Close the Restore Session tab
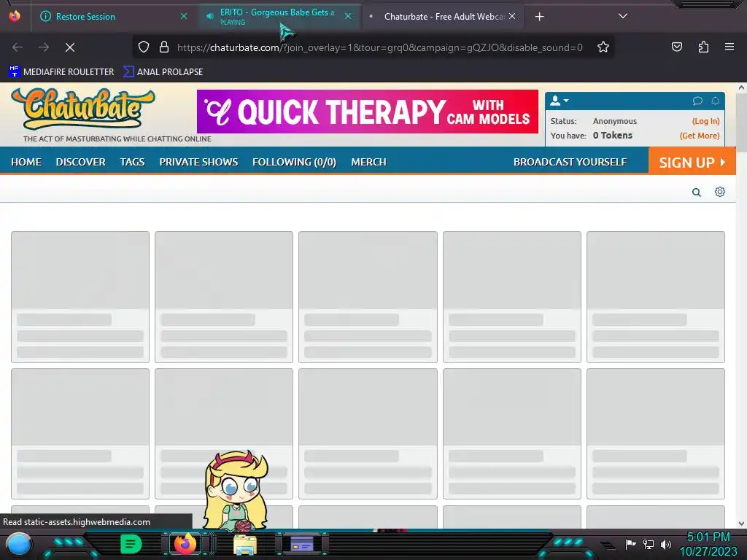 coord(183,17)
